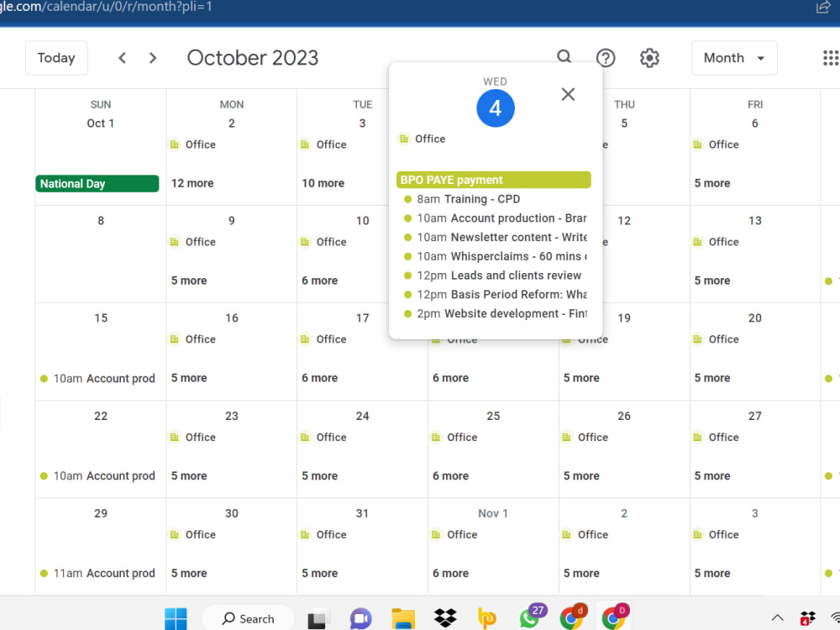
Task: Open the Support help question icon
Action: click(x=606, y=58)
